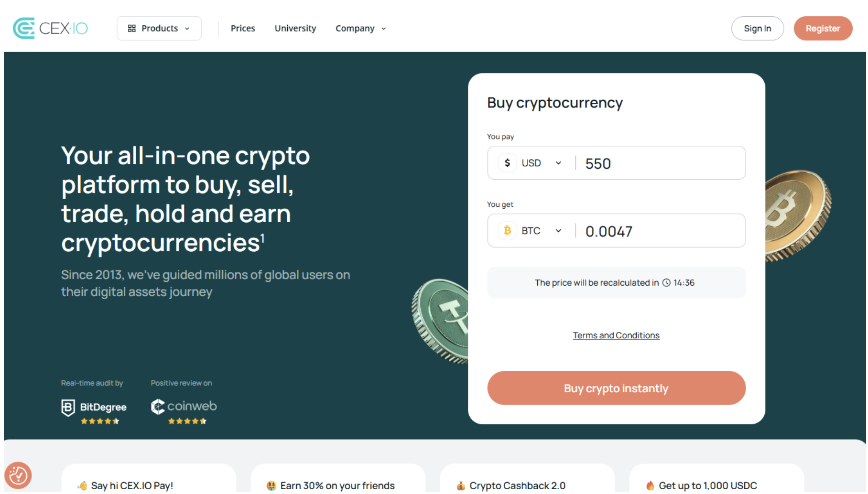Click the Bitcoin coin icon beside BTC
868x494 pixels.
click(507, 231)
